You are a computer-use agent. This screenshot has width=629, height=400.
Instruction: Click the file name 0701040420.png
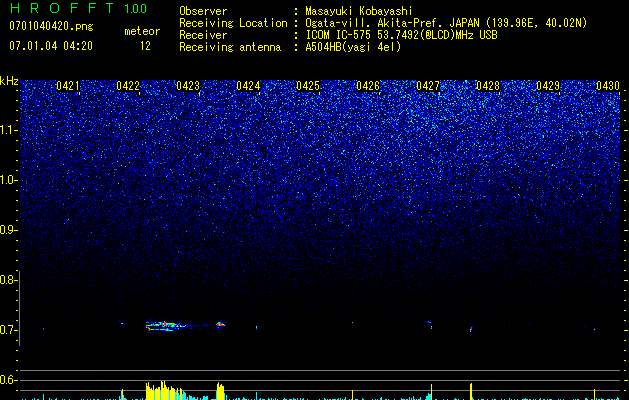click(51, 26)
